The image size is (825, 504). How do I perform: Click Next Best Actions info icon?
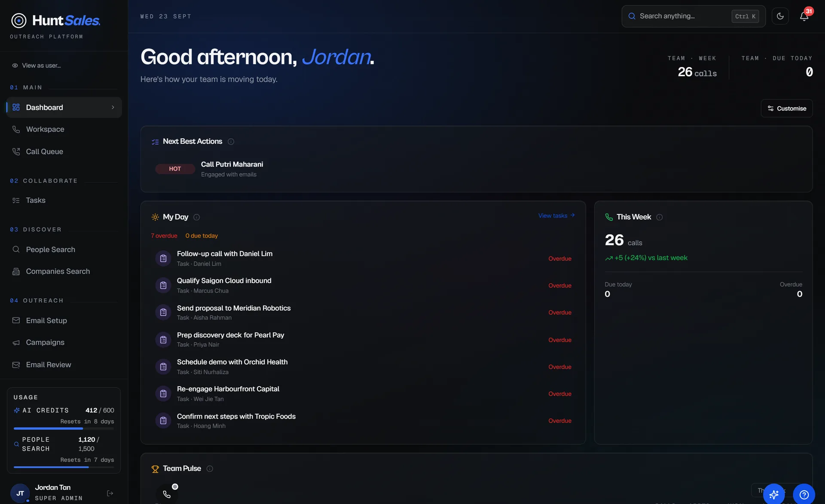tap(231, 141)
